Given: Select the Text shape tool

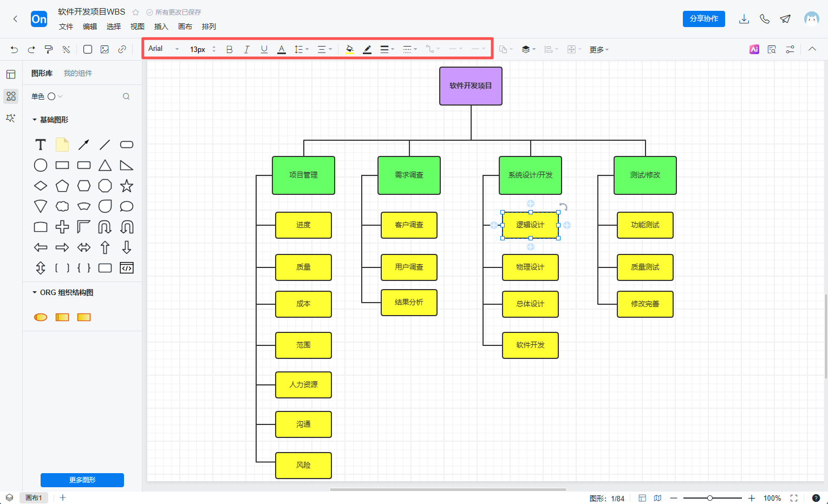Looking at the screenshot, I should (x=41, y=145).
